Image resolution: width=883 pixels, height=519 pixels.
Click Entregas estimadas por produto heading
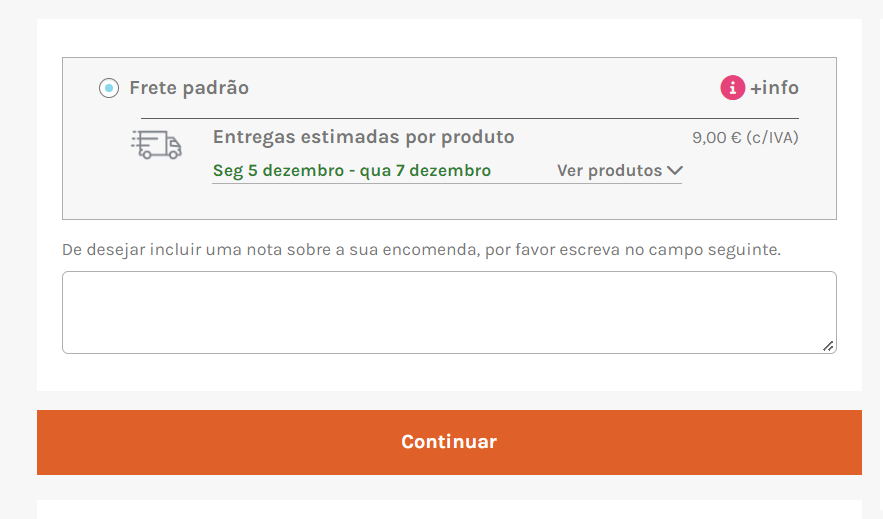point(364,137)
